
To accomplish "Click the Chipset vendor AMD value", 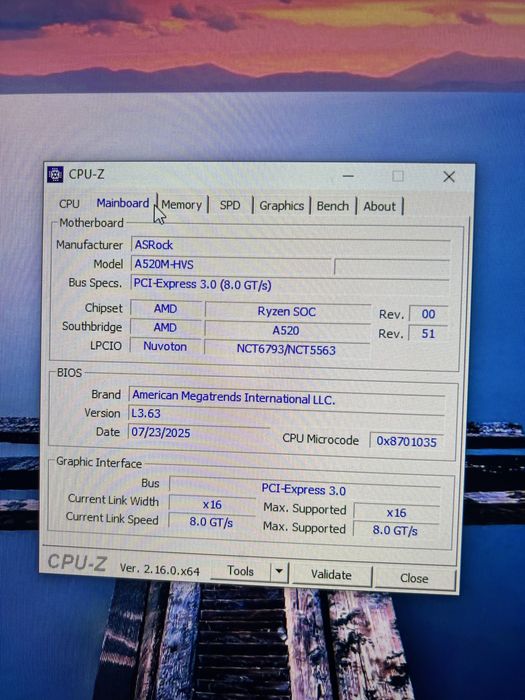I will tap(166, 309).
